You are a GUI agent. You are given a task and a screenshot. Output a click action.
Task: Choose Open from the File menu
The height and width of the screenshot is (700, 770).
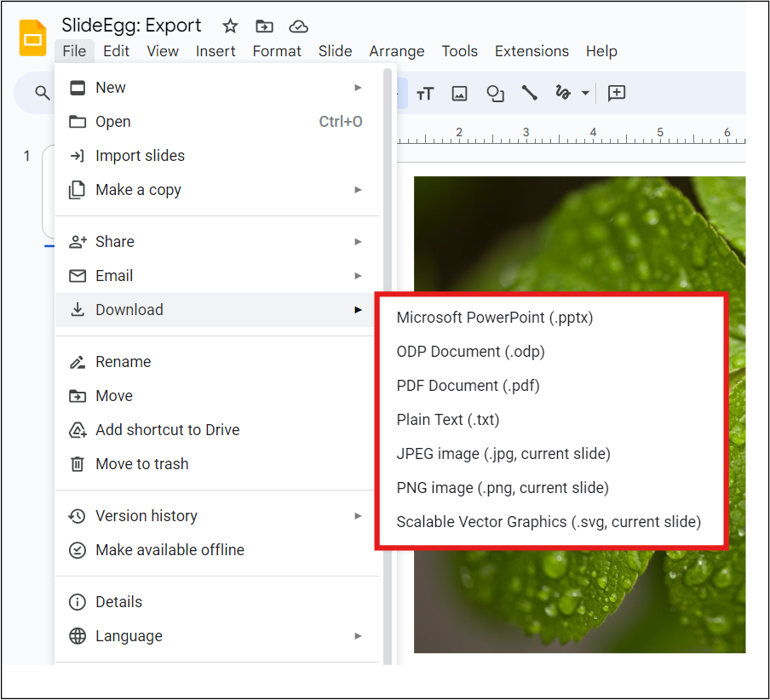pyautogui.click(x=217, y=121)
